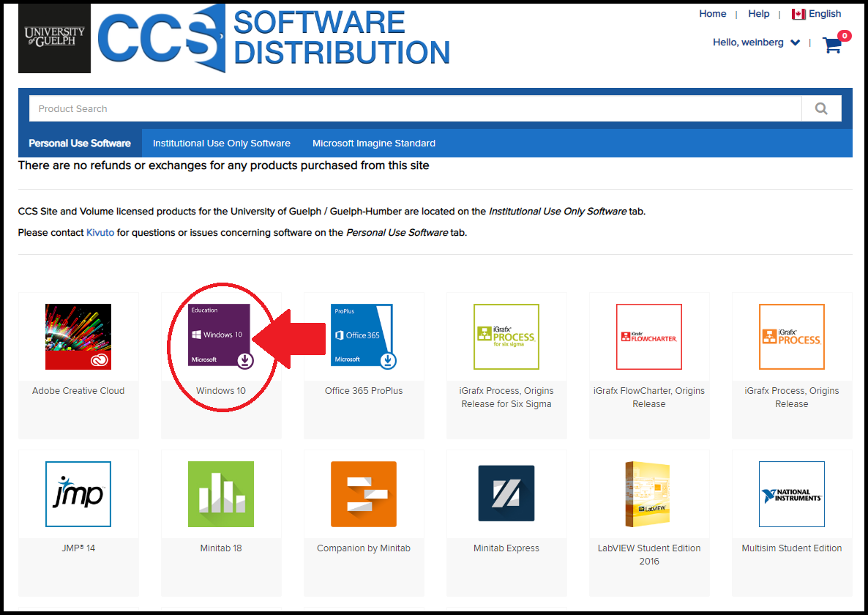Image resolution: width=868 pixels, height=615 pixels.
Task: Open the Adobe Creative Cloud product icon
Action: point(78,337)
